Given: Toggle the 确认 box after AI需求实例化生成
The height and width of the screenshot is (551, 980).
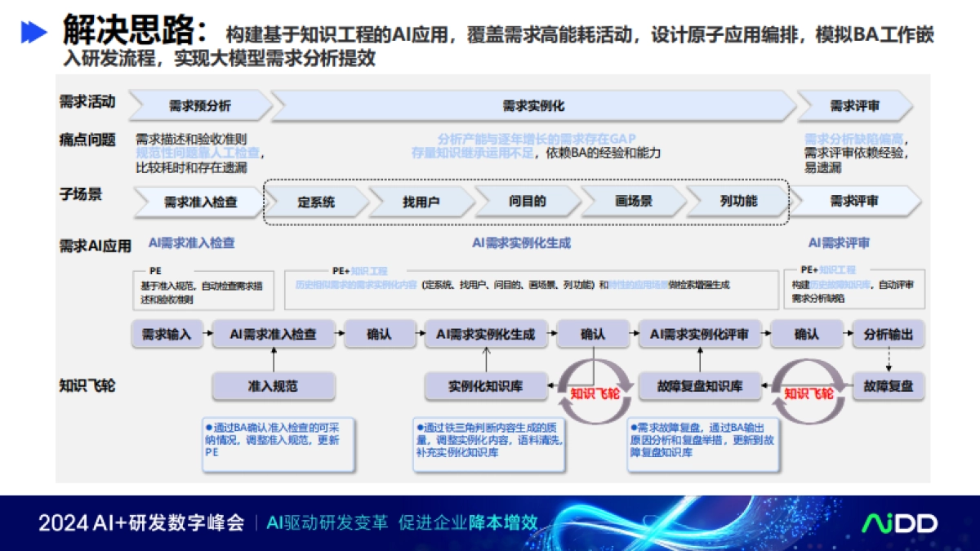Looking at the screenshot, I should click(x=594, y=334).
